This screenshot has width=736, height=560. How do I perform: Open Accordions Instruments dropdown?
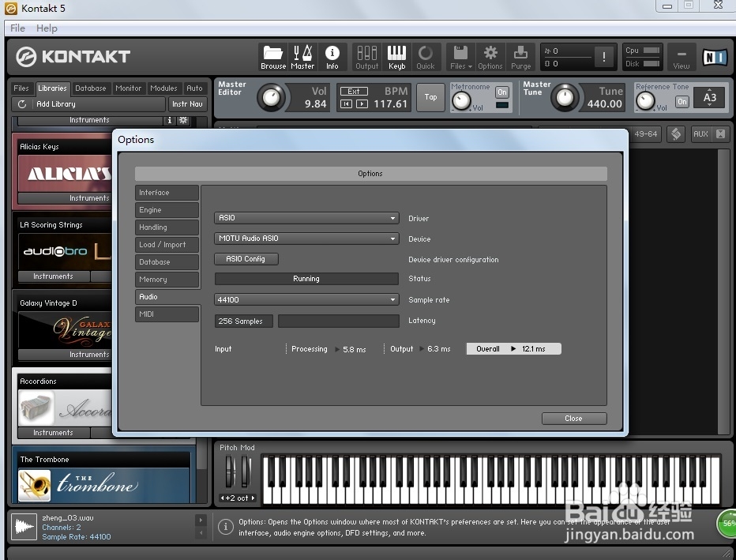tap(54, 432)
